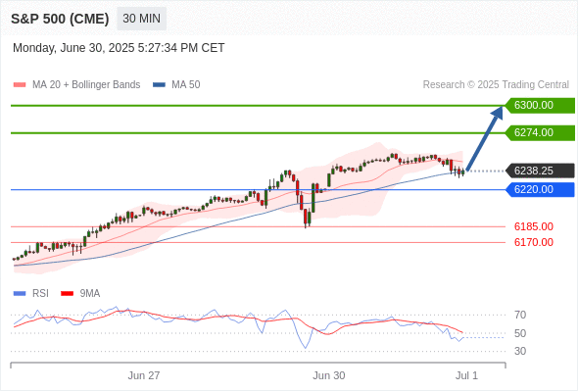Click the RSI legend blue swatch
This screenshot has height=392, width=578.
click(20, 294)
